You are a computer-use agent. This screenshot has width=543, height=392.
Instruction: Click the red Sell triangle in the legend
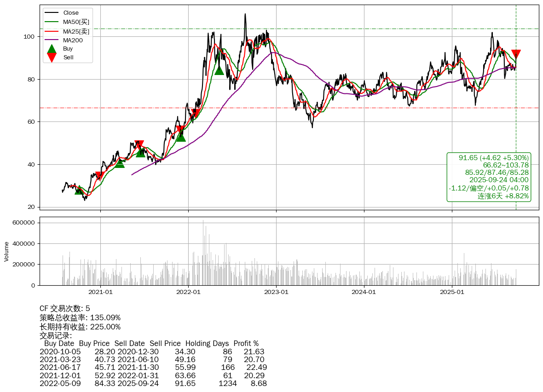coord(52,58)
